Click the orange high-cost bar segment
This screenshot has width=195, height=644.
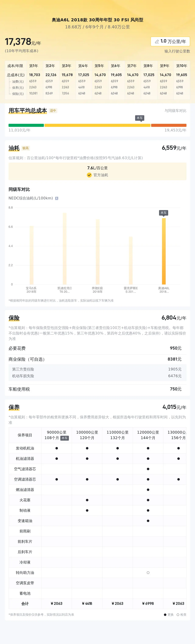pyautogui.click(x=169, y=125)
